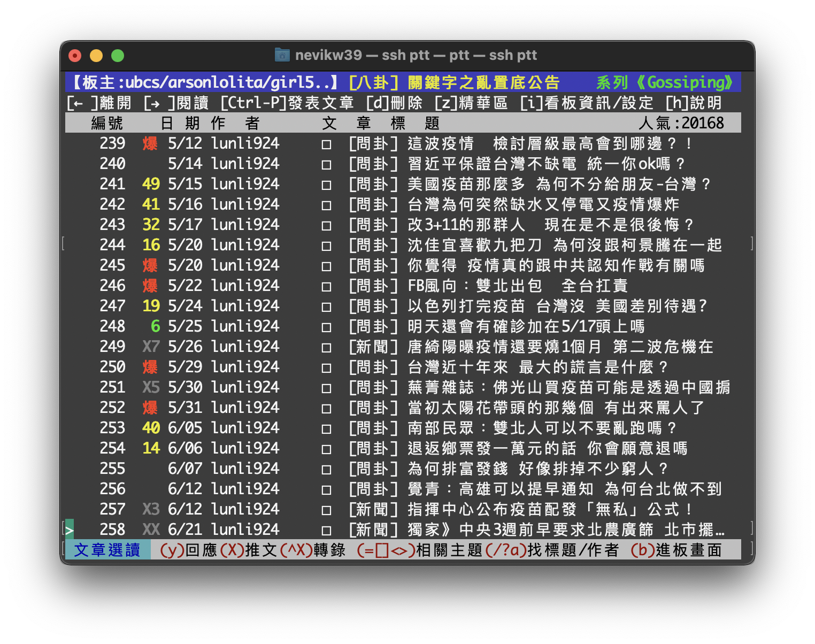Image resolution: width=815 pixels, height=644 pixels.
Task: Open post 253 titled 南部民眾
Action: (x=403, y=428)
